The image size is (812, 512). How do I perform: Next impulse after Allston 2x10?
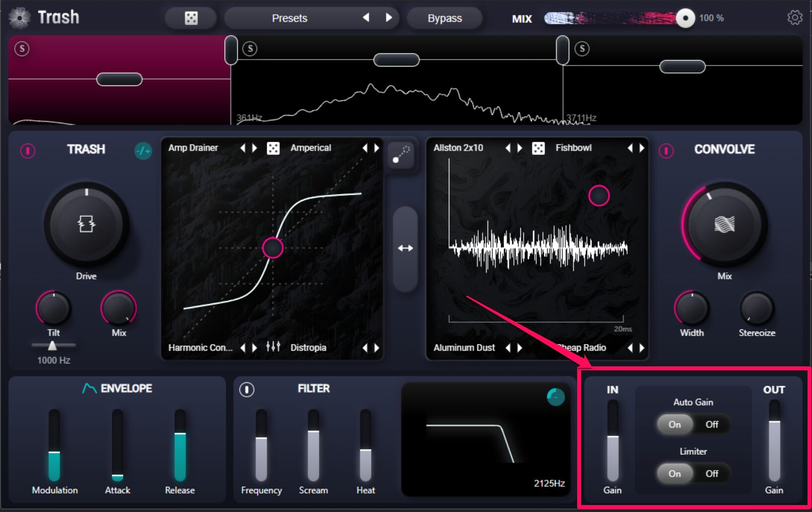click(520, 148)
